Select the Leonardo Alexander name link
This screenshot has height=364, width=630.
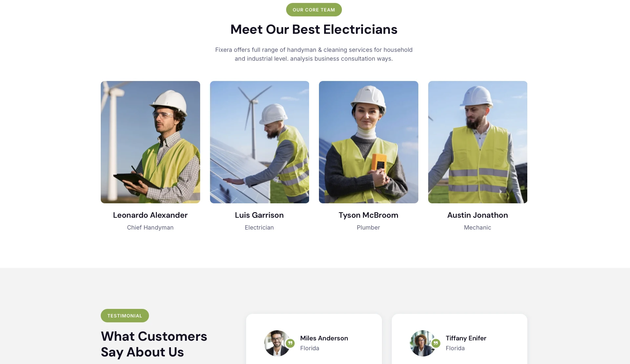click(150, 215)
